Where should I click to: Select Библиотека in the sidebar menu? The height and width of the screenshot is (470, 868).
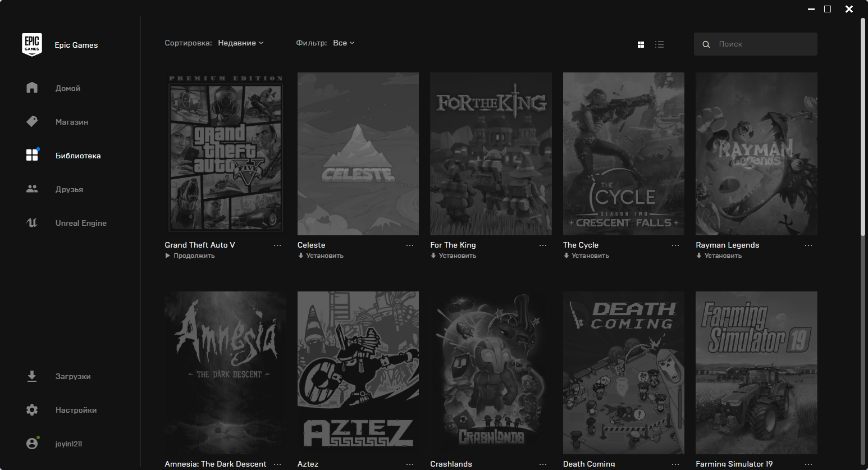(77, 156)
